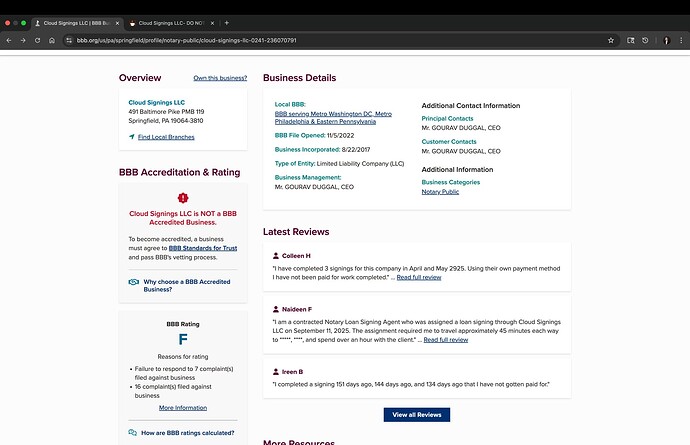Click the browser back arrow
Viewport: 690px width, 445px height.
(8, 40)
